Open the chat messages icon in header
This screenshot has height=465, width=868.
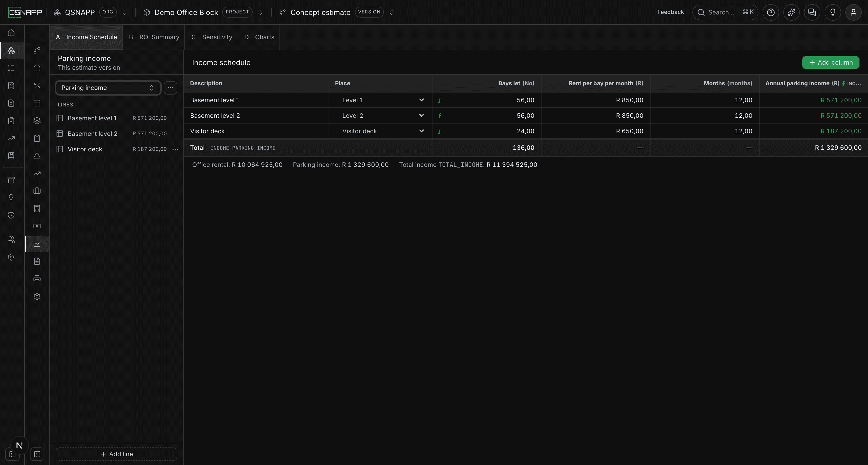pos(812,12)
